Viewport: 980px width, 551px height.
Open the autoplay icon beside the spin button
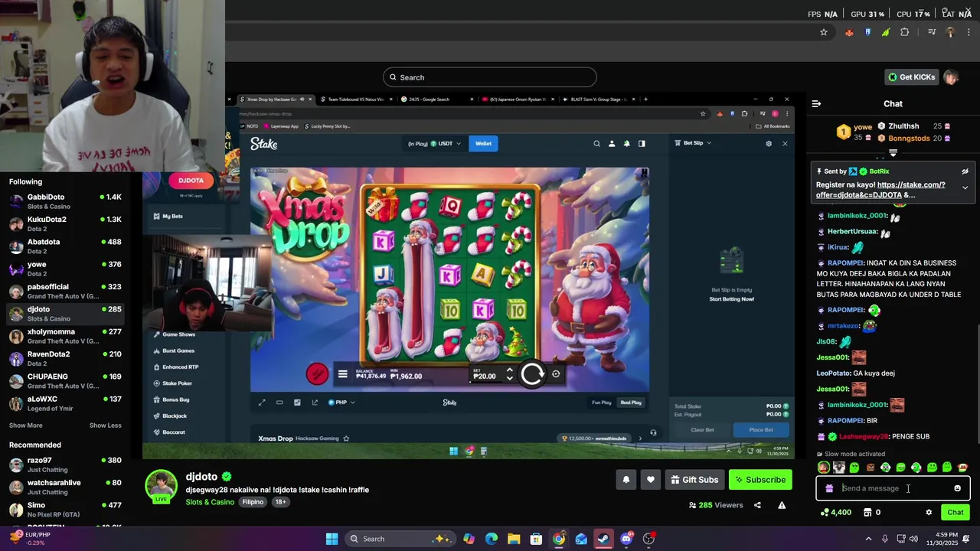(556, 374)
